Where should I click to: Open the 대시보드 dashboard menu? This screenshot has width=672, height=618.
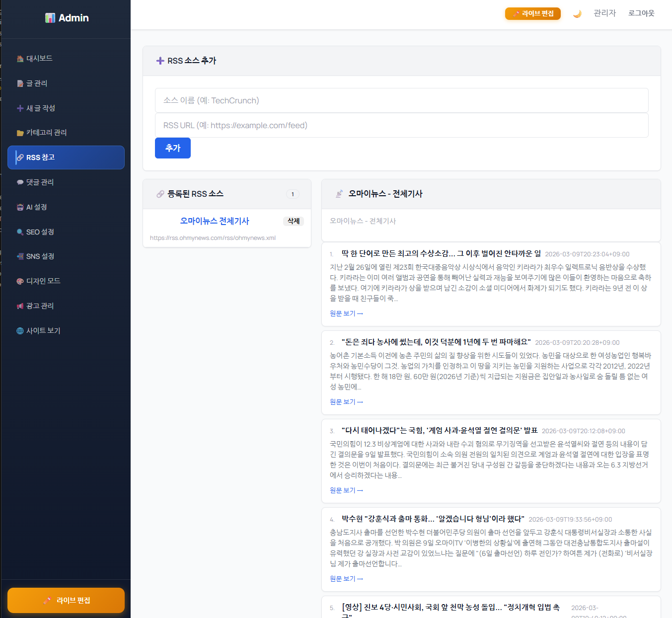[x=39, y=59]
